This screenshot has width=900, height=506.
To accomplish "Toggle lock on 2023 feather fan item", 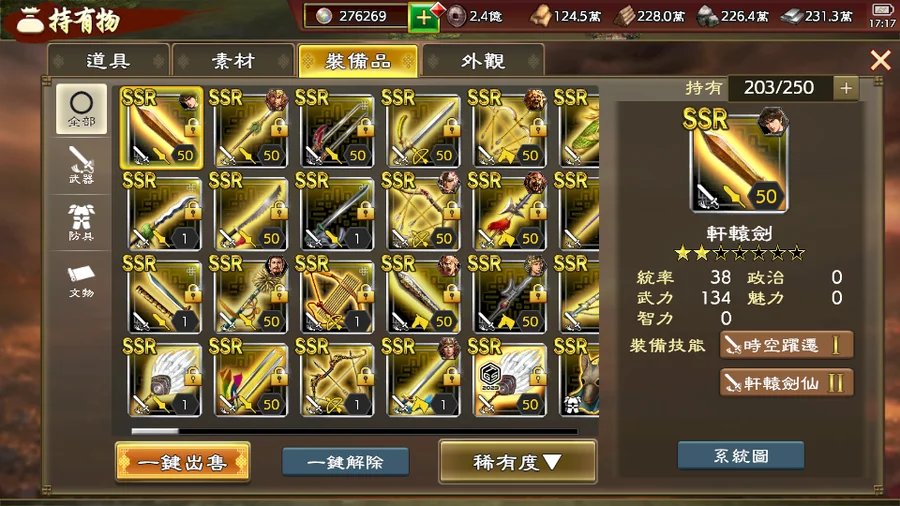I will pyautogui.click(x=538, y=376).
